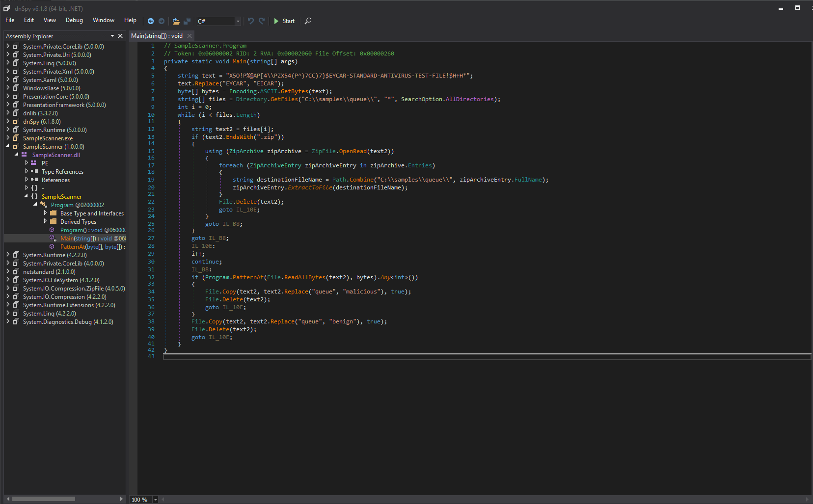Click the Open file folder icon
The width and height of the screenshot is (813, 504).
[x=176, y=21]
